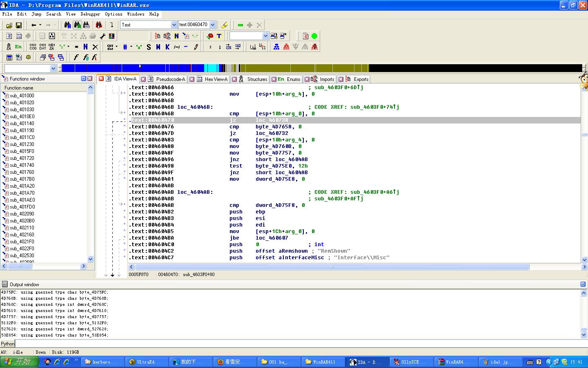This screenshot has height=368, width=588.
Task: Click the blue K toolbar icon
Action: pyautogui.click(x=167, y=47)
